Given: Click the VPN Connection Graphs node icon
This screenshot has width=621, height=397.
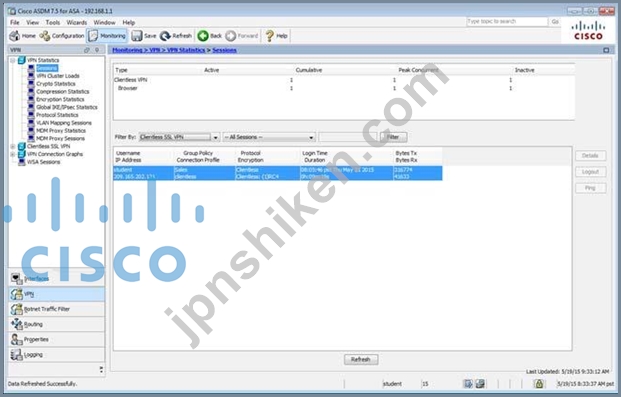Looking at the screenshot, I should pyautogui.click(x=22, y=154).
